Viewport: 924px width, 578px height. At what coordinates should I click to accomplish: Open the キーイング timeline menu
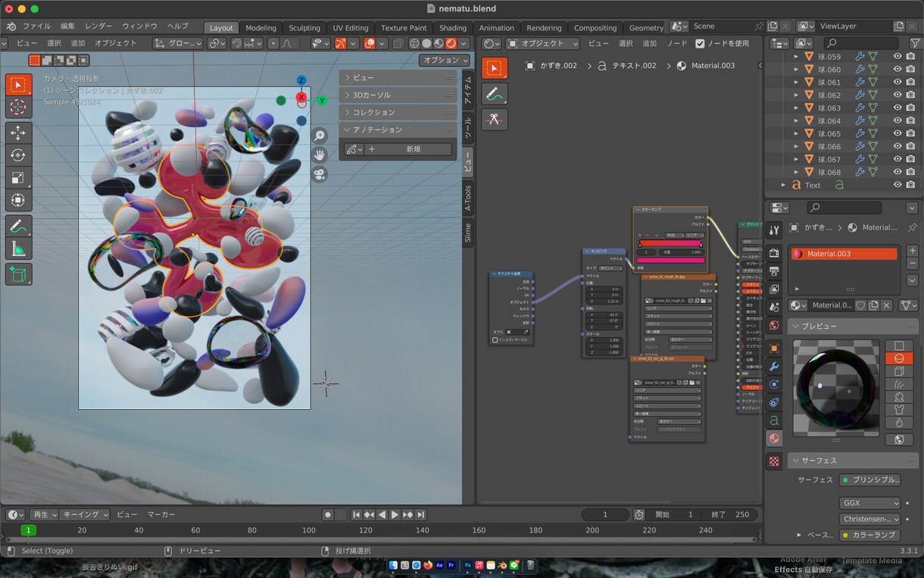coord(85,514)
